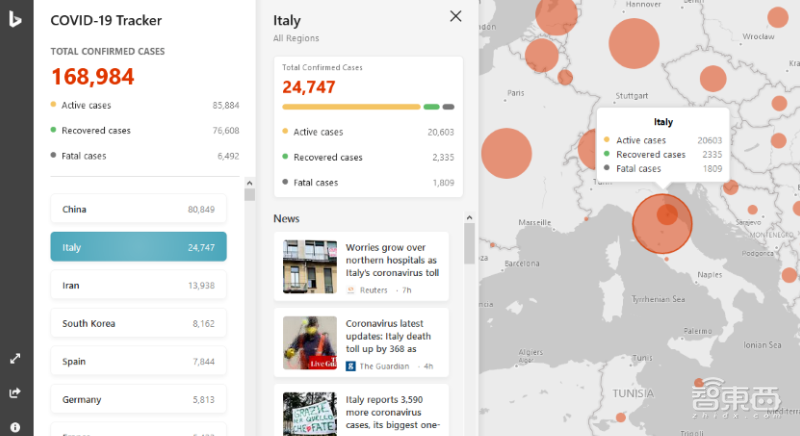Pick Spain from the country list
The height and width of the screenshot is (436, 800).
tap(138, 361)
